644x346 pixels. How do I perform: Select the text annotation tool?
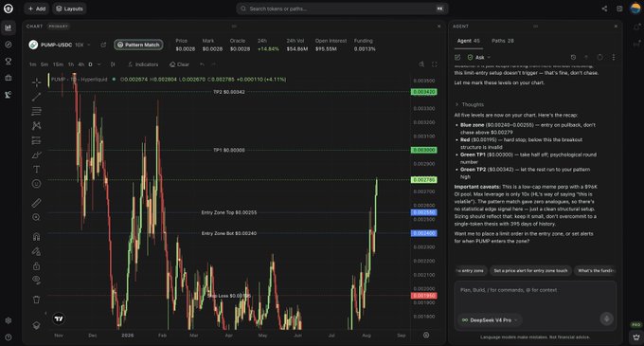click(x=37, y=170)
